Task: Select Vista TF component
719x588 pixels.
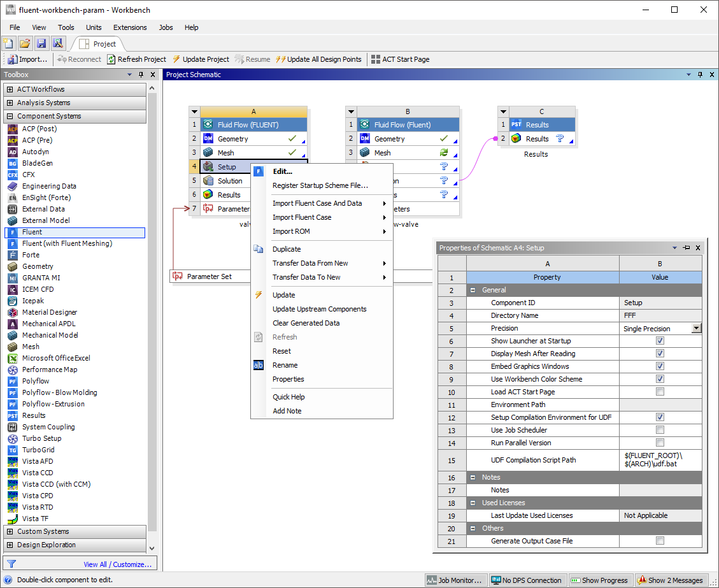Action: 35,519
